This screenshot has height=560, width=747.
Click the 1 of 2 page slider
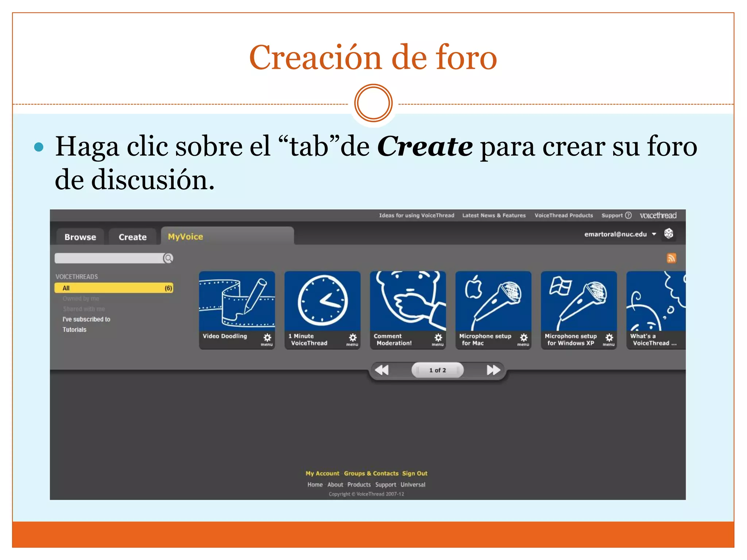(438, 370)
